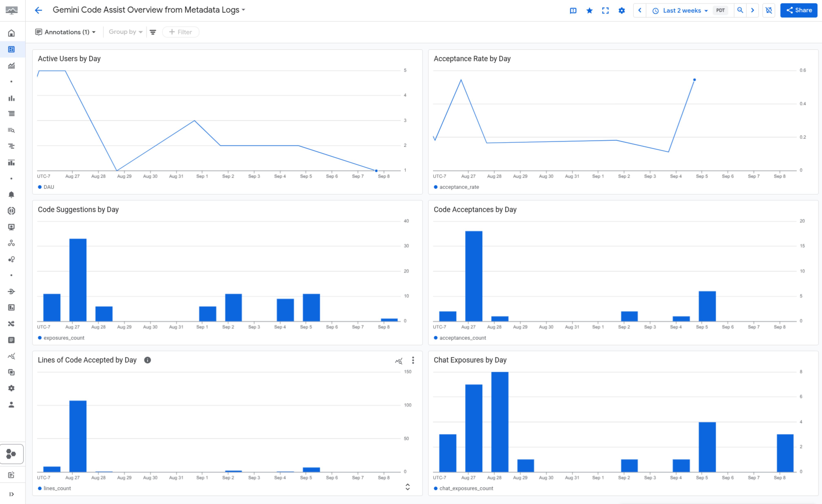Toggle the acceptance_rate series legend

456,187
